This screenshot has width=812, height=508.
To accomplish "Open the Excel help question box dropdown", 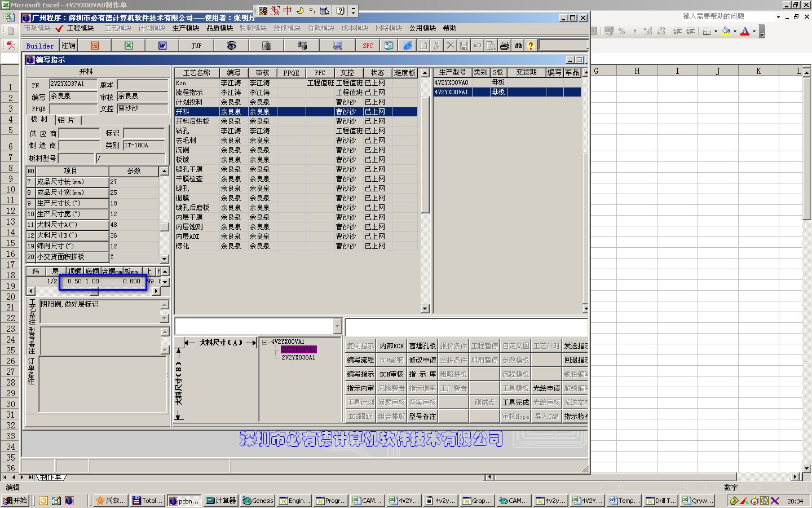I will tap(778, 16).
